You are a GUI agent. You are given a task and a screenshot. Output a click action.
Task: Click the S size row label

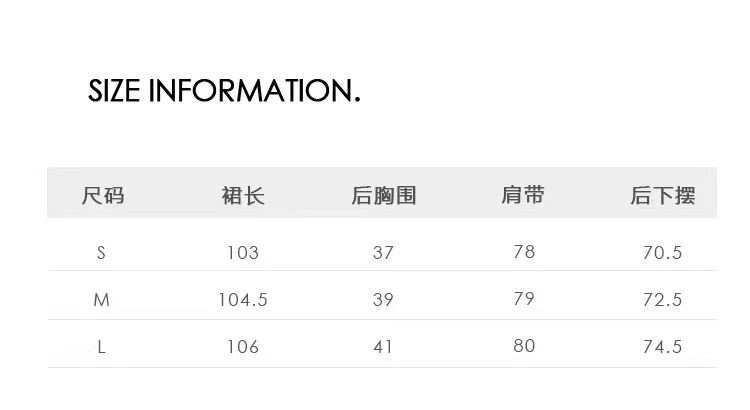click(101, 253)
